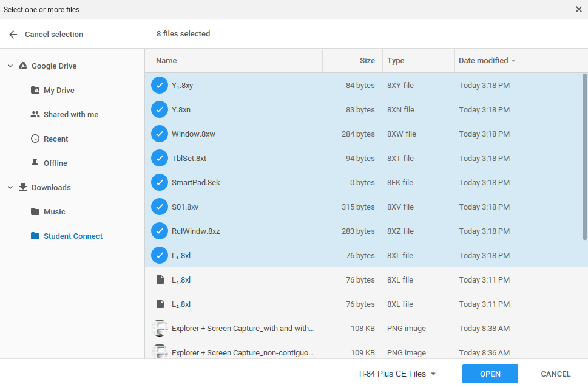Sort files by the Size column
The height and width of the screenshot is (387, 588).
click(x=367, y=60)
